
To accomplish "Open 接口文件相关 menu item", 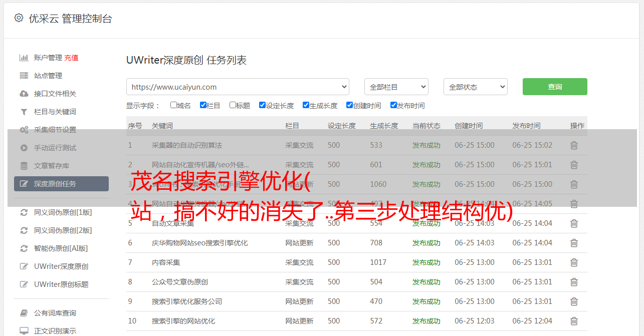I will pyautogui.click(x=55, y=94).
